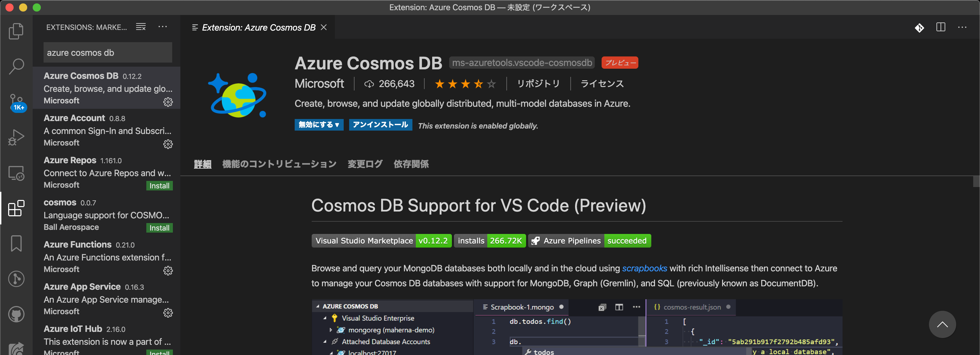Click the Microsoft publisher link in header
The height and width of the screenshot is (355, 980).
tap(319, 84)
